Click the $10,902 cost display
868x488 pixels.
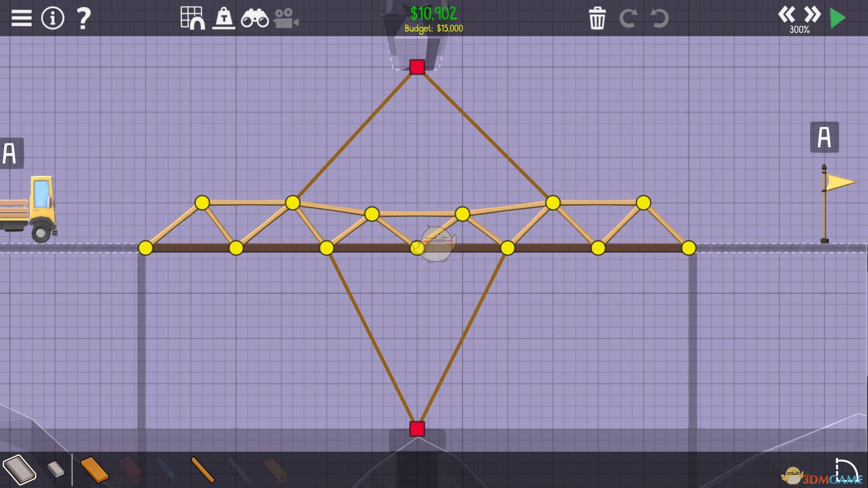(434, 14)
